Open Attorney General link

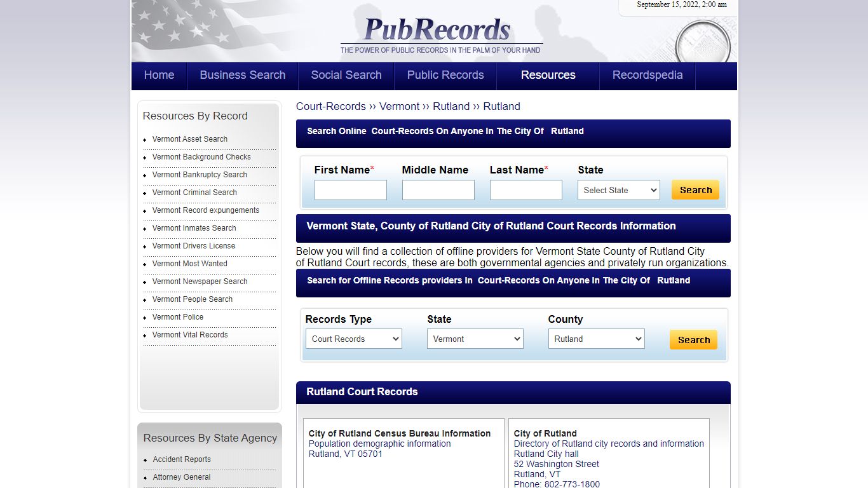(x=182, y=477)
